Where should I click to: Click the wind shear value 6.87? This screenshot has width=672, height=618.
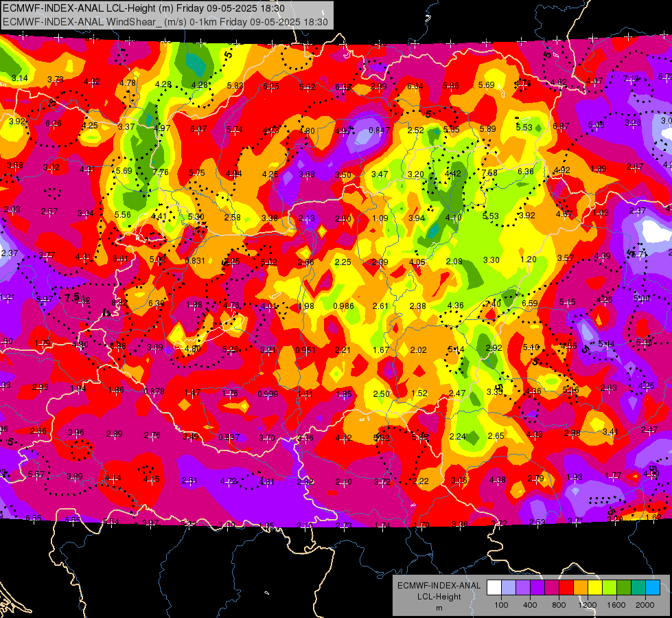coord(561,126)
